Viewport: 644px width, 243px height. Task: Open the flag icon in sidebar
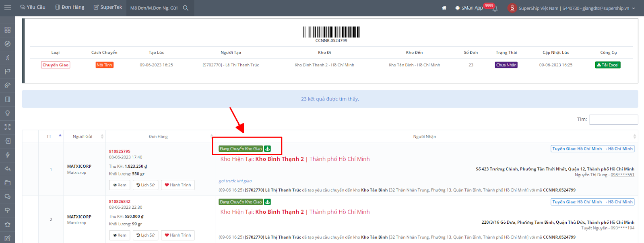tap(7, 72)
